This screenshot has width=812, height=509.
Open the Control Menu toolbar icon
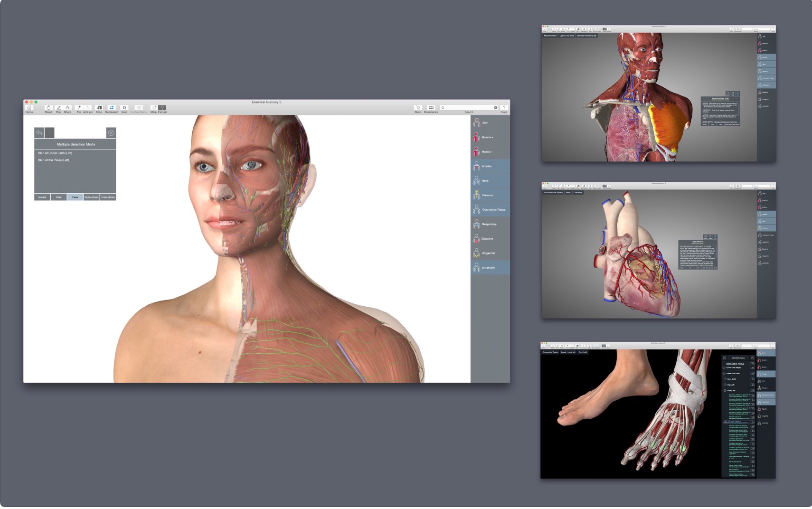point(139,109)
